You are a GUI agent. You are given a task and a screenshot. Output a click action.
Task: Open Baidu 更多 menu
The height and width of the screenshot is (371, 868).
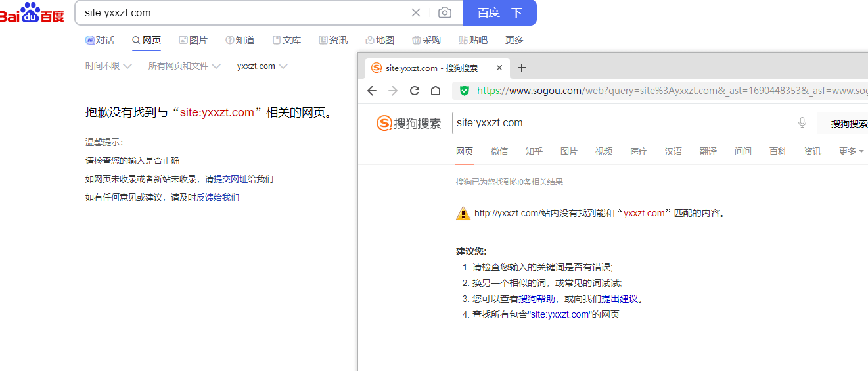click(514, 40)
